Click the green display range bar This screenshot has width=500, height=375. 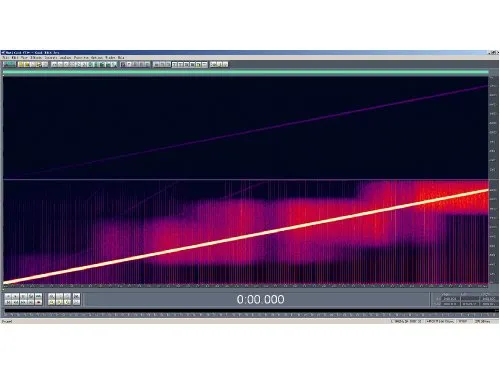(246, 72)
